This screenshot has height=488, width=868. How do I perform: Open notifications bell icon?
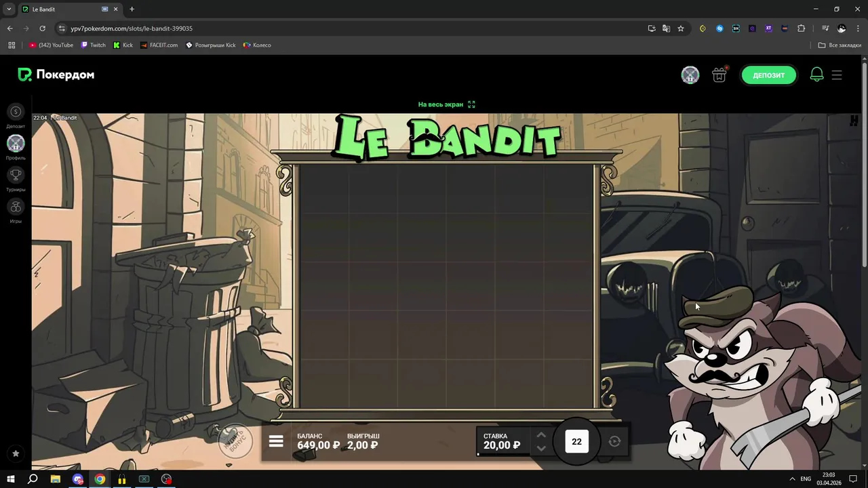coord(816,75)
